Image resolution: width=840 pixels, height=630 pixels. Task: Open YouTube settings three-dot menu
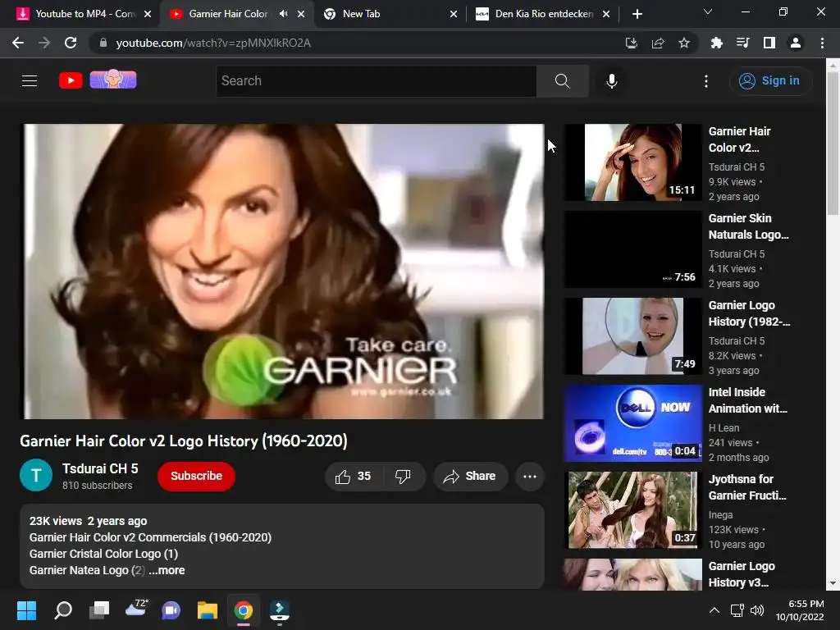pyautogui.click(x=706, y=81)
